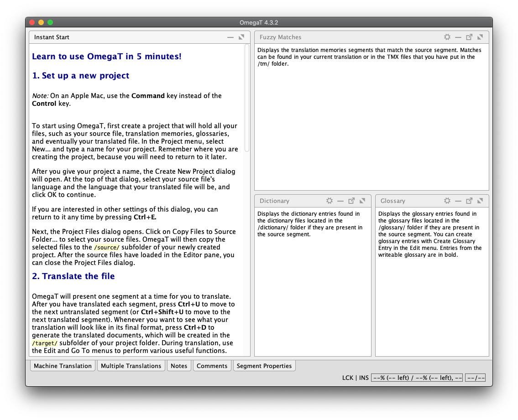
Task: Click the Fuzzy Matches description text
Action: [369, 57]
